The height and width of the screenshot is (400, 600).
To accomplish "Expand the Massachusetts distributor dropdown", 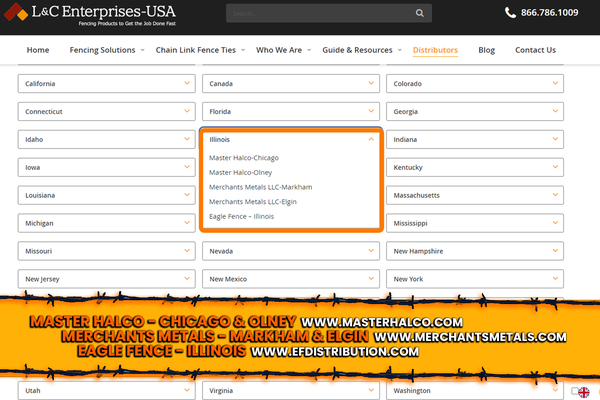I will tap(475, 195).
